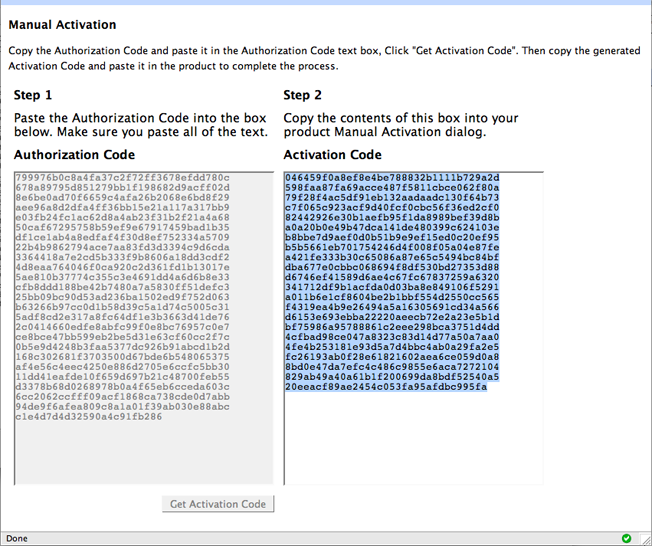Click the Get Activation Code button
The height and width of the screenshot is (546, 652).
pyautogui.click(x=218, y=504)
